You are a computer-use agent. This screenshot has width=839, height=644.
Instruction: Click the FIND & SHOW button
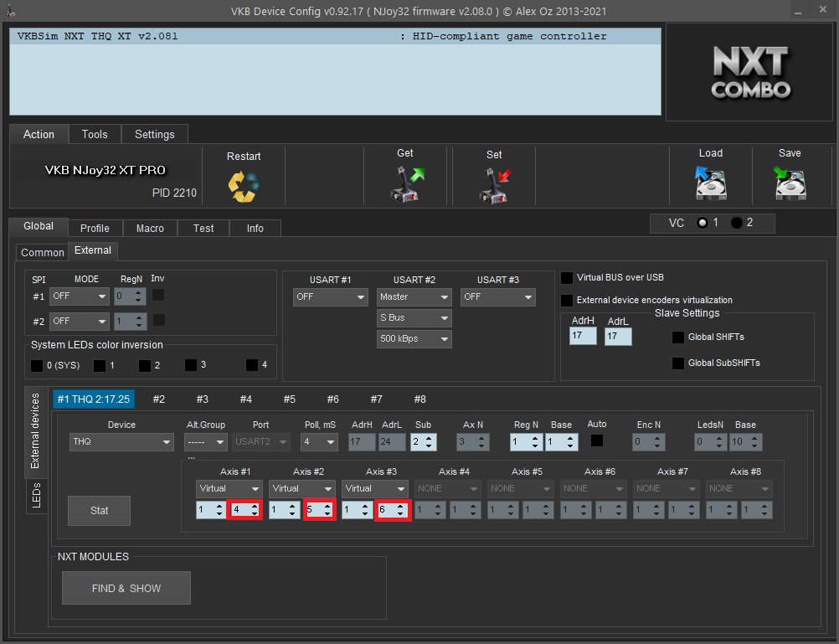coord(126,589)
